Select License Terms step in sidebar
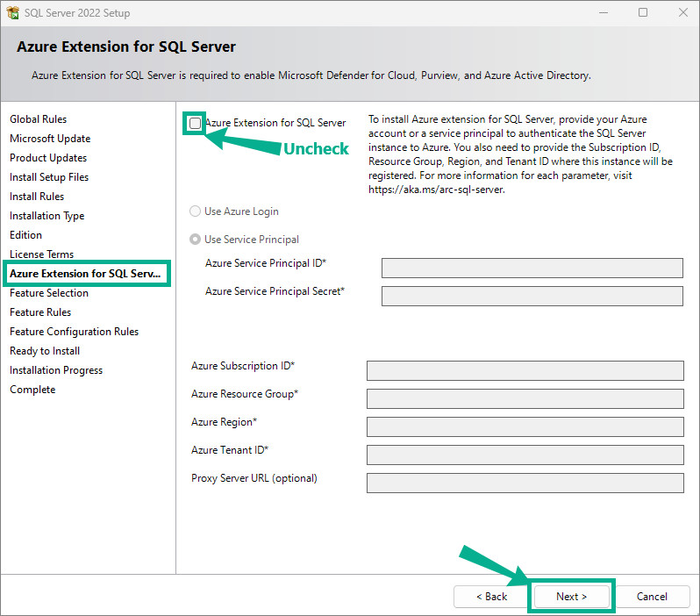 tap(41, 254)
